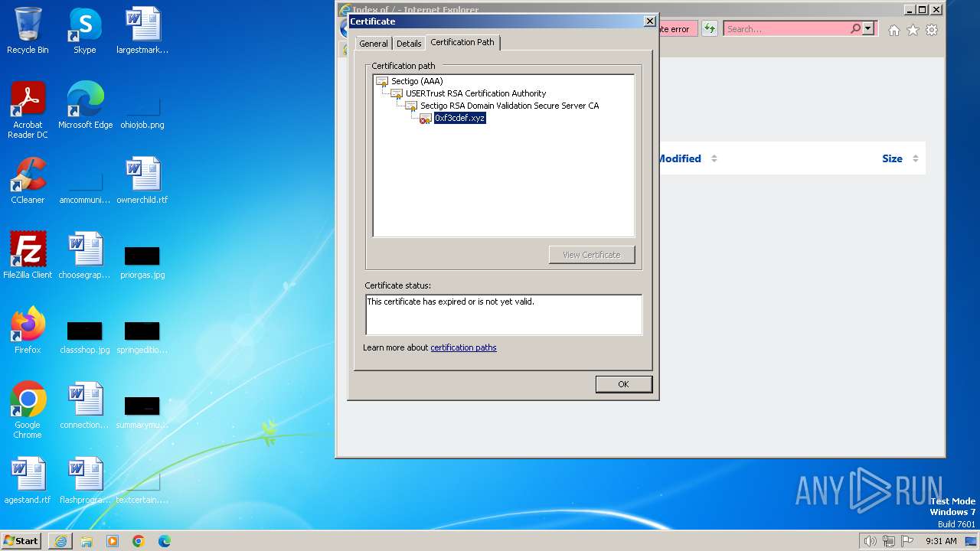Click the invalid certificate icon beside 0xf3cdef.xyz
The height and width of the screenshot is (551, 980).
tap(426, 118)
